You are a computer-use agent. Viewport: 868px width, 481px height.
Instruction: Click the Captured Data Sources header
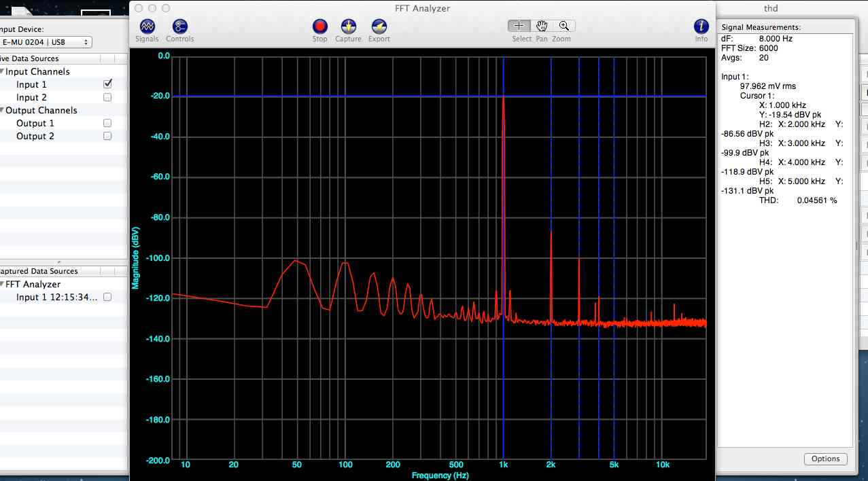pyautogui.click(x=39, y=271)
